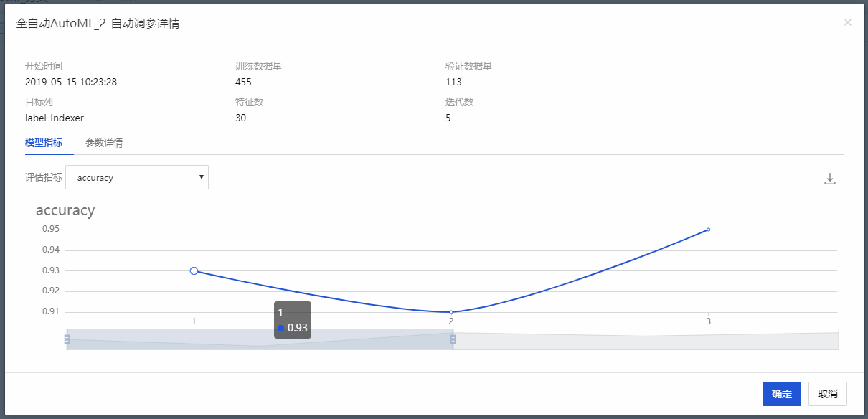Click the start time value 2019-05-15 10:23:28
This screenshot has width=868, height=419.
[x=71, y=82]
